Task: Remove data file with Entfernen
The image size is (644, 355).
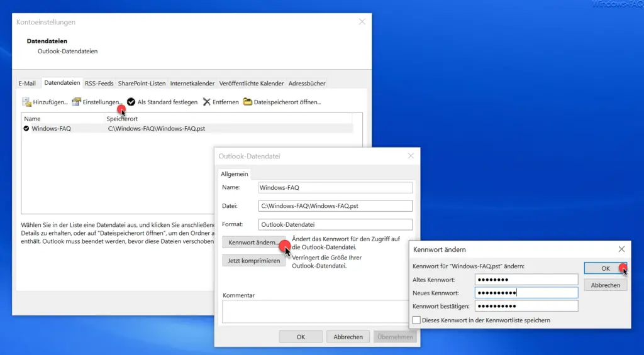Action: tap(221, 102)
